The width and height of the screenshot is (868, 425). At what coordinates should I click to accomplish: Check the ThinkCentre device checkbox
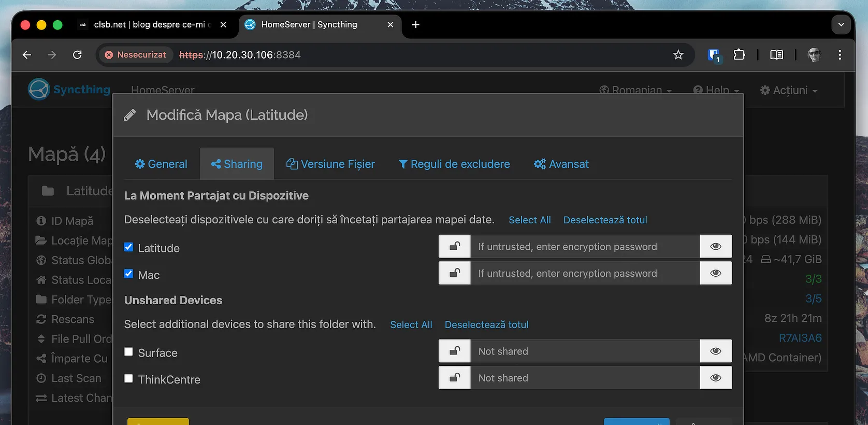coord(129,378)
